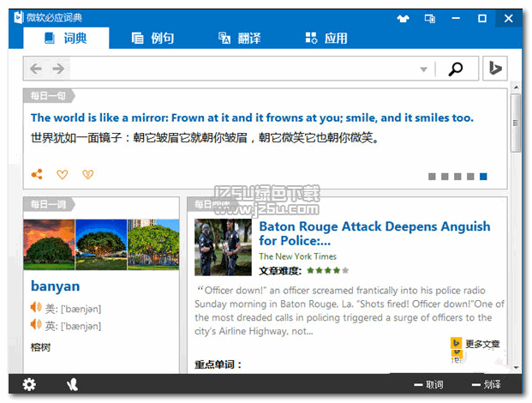The height and width of the screenshot is (403, 532).
Task: Click the 重点单词 heading
Action: click(218, 364)
